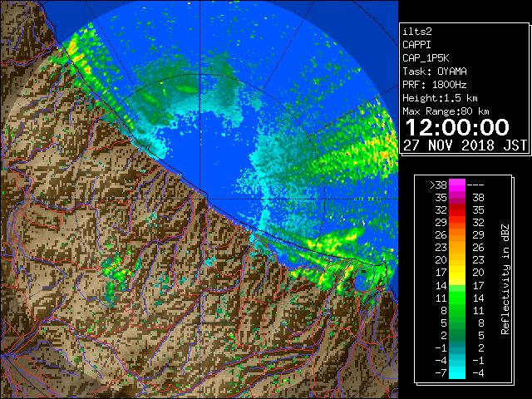Click the 12:00:00 timestamp
This screenshot has width=532, height=399.
tap(457, 127)
